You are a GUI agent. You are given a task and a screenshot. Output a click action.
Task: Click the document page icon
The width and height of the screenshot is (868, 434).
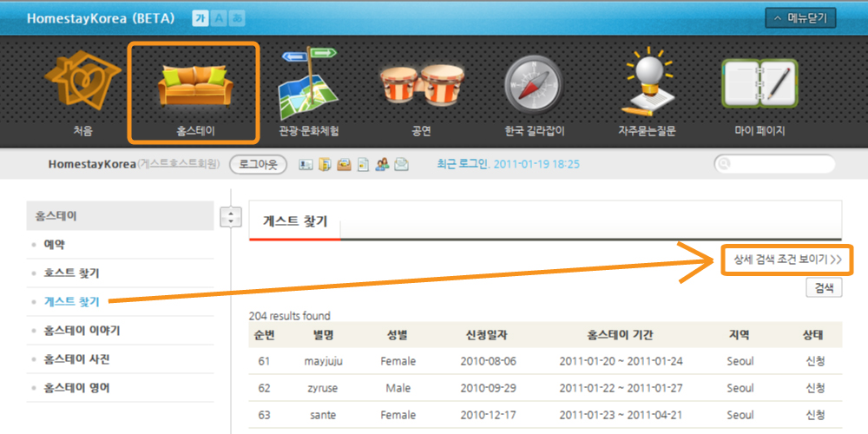363,164
